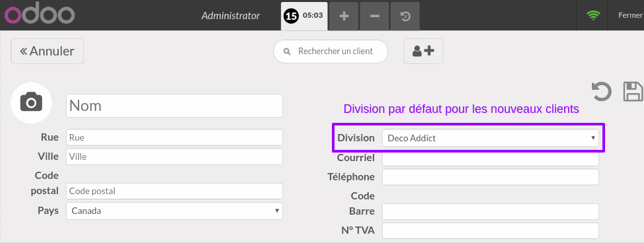Add a new customer with person-plus icon
Image resolution: width=644 pixels, height=243 pixels.
pyautogui.click(x=424, y=52)
